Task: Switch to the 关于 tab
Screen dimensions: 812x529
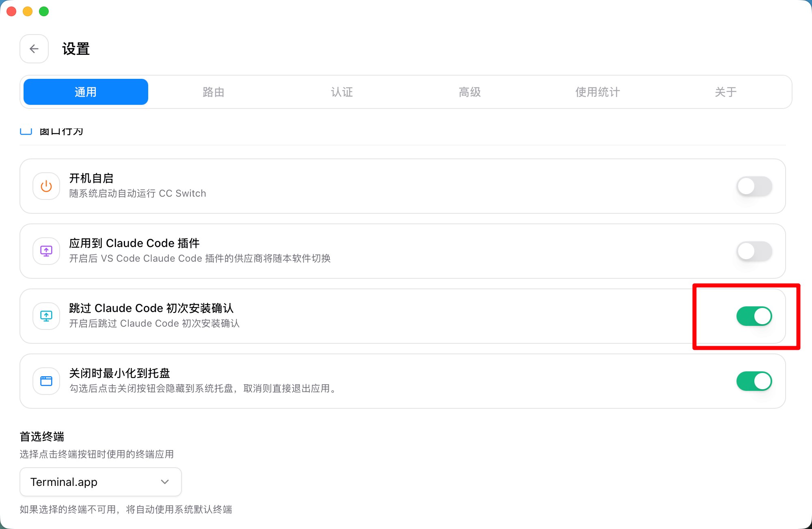Action: [x=726, y=92]
